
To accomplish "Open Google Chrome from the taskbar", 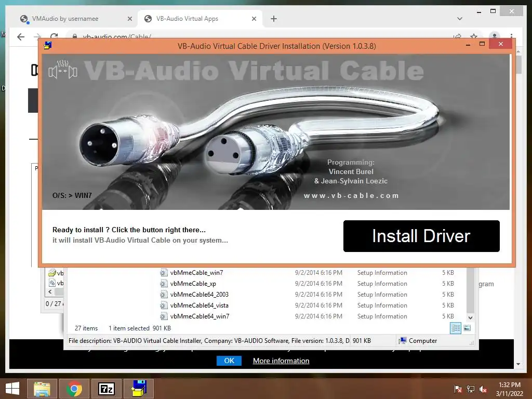I will [74, 389].
